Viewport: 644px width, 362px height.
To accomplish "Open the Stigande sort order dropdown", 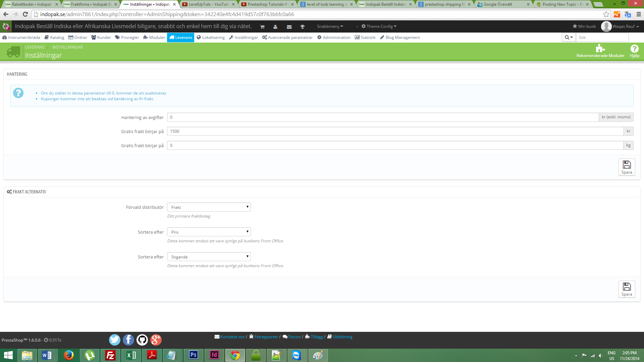I will click(209, 257).
